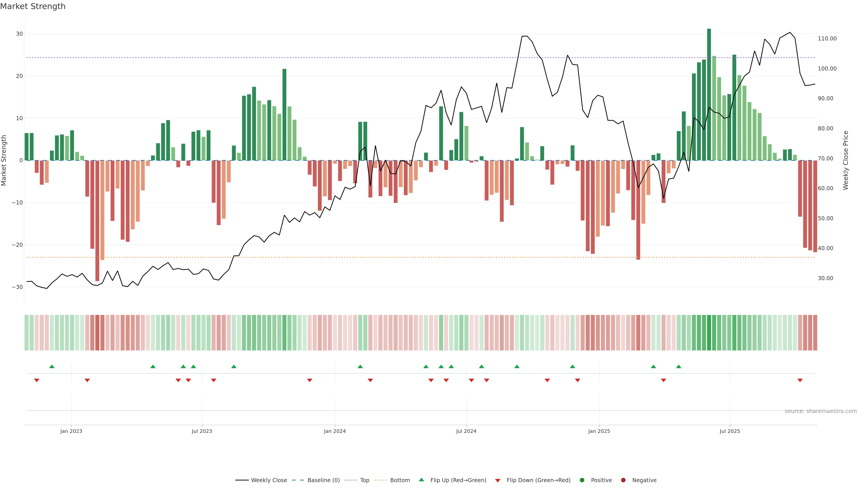
Task: Click the Market Strength chart title
Action: tap(33, 6)
